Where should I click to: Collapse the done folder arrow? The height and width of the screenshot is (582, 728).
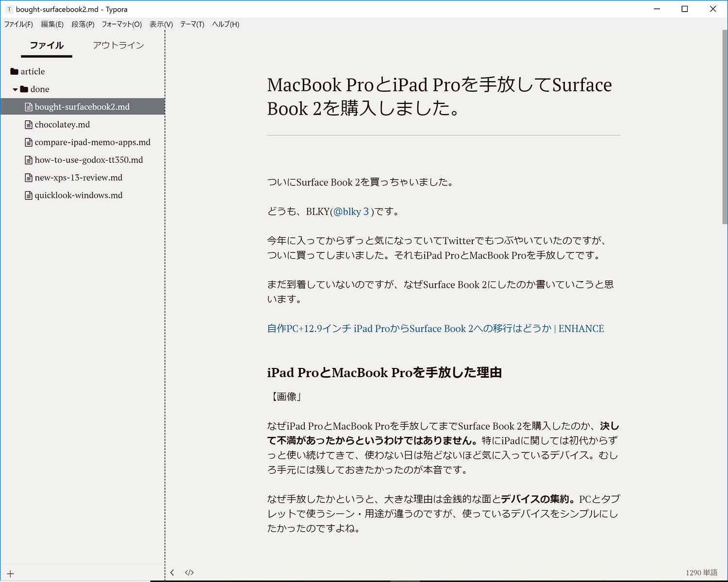coord(15,89)
